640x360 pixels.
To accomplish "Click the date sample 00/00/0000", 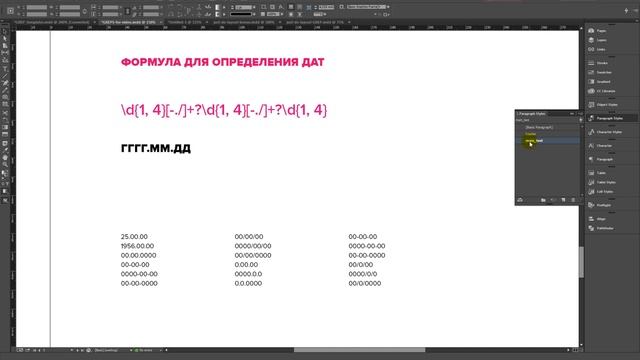I will pos(253,256).
